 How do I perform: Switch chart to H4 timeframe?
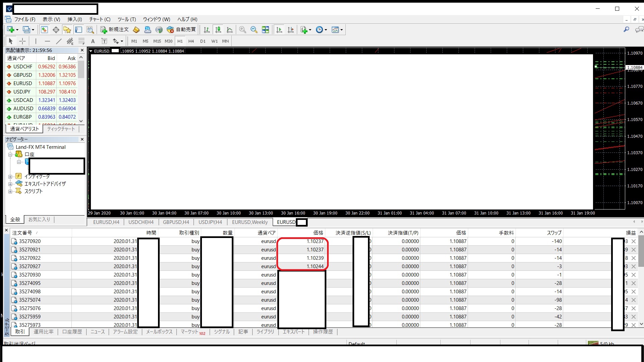(191, 41)
